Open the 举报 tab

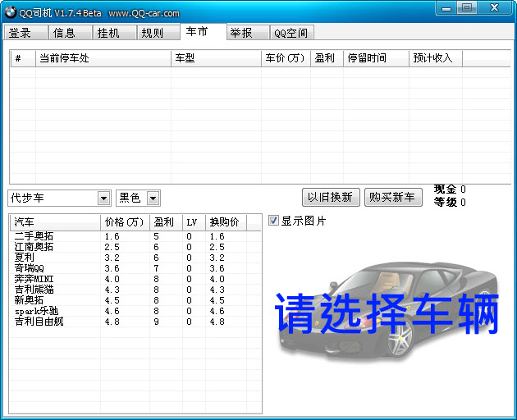click(248, 33)
